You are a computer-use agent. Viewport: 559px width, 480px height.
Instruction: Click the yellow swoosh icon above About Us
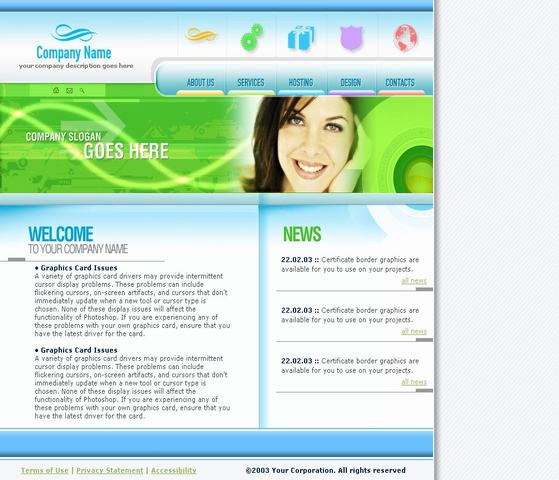[x=201, y=35]
